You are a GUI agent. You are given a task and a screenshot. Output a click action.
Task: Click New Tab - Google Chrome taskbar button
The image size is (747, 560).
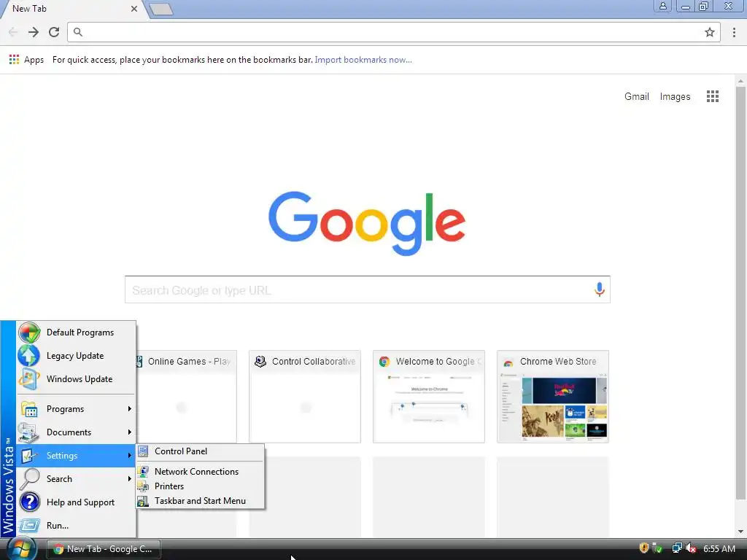pos(104,549)
